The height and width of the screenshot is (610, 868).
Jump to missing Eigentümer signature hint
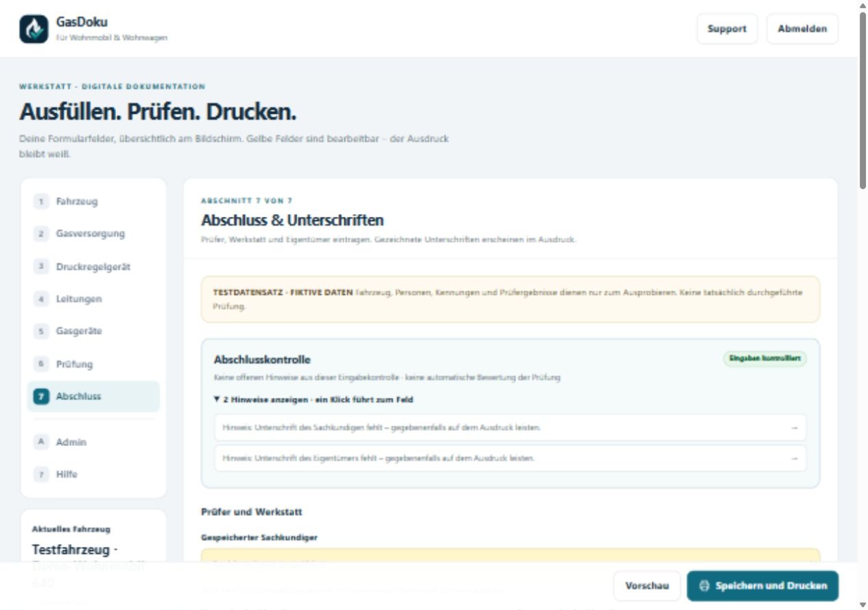510,458
